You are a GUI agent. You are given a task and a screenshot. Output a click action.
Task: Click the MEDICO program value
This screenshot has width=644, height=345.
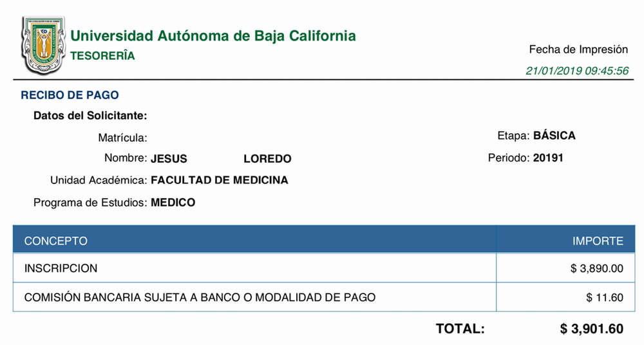tap(173, 203)
